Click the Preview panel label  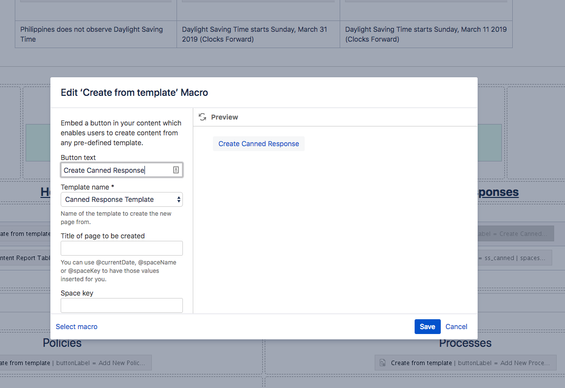click(x=224, y=117)
